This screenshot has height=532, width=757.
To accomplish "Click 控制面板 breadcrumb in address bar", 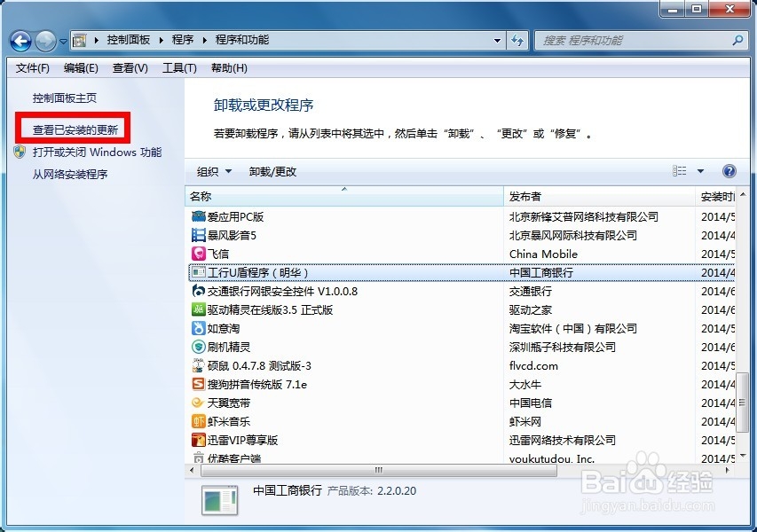I will coord(129,40).
